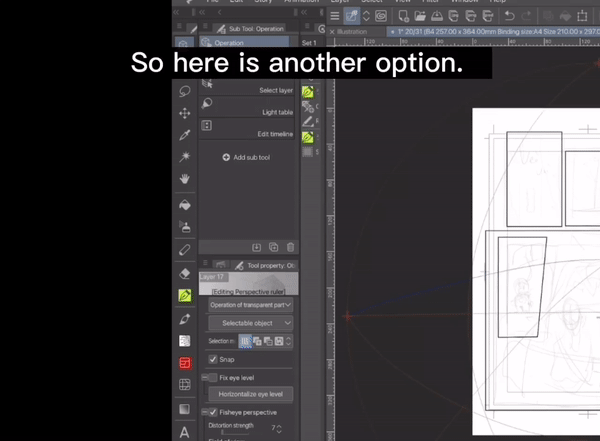Open the Operation of transparent part dropdown

251,305
